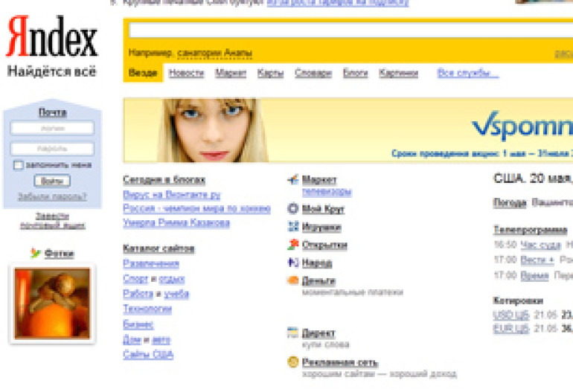Viewport: 573px width, 392px height.
Task: Open the Игрушки service link
Action: tap(321, 227)
